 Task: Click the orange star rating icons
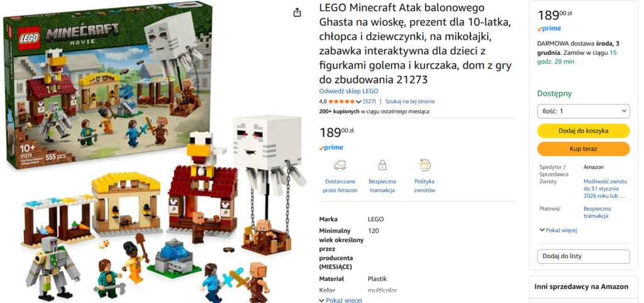coord(341,101)
